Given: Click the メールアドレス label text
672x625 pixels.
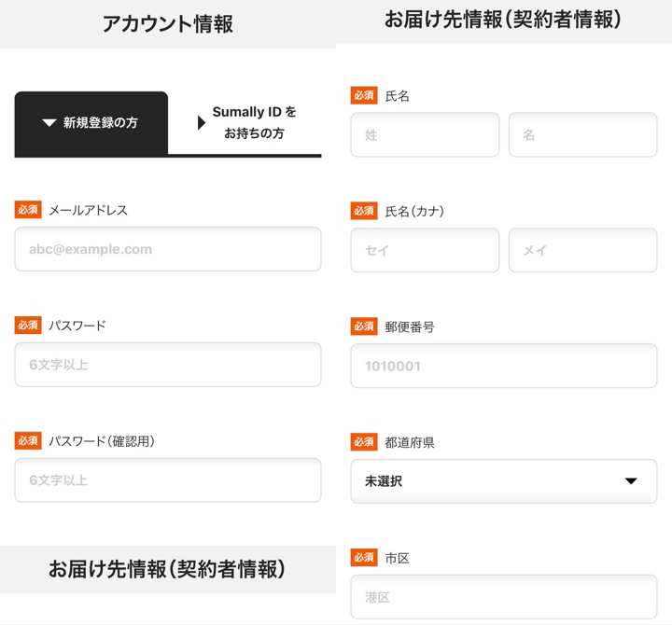Looking at the screenshot, I should [89, 210].
